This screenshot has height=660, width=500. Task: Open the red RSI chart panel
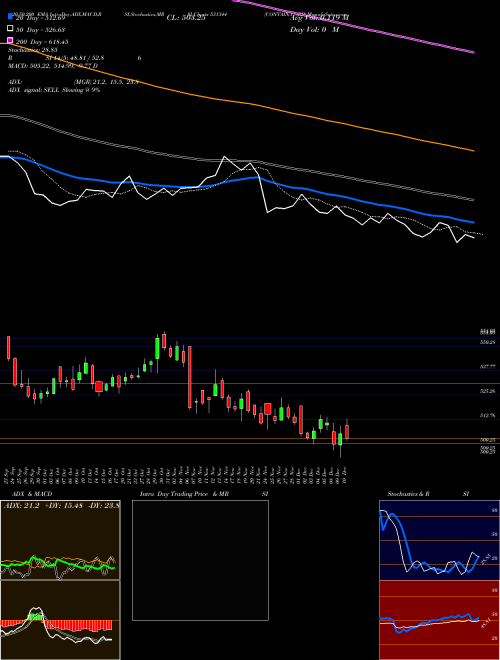(x=439, y=620)
